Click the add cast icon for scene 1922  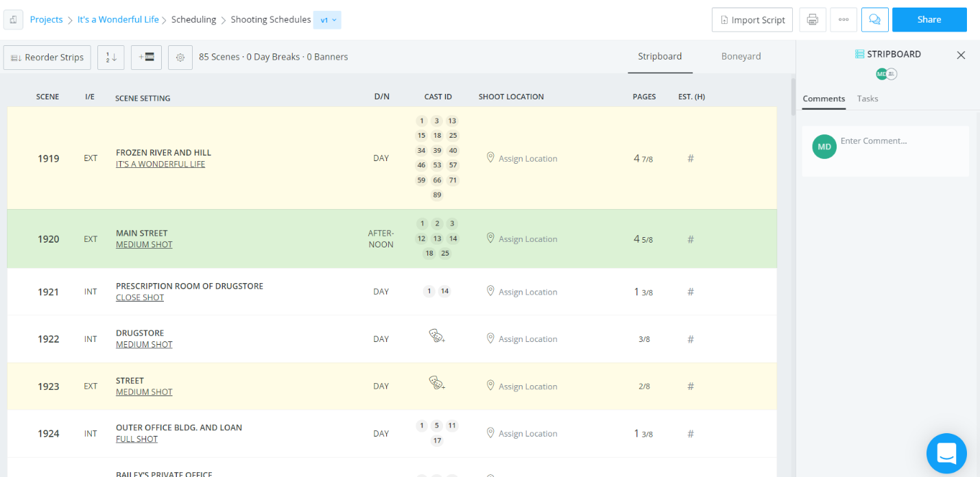point(437,337)
